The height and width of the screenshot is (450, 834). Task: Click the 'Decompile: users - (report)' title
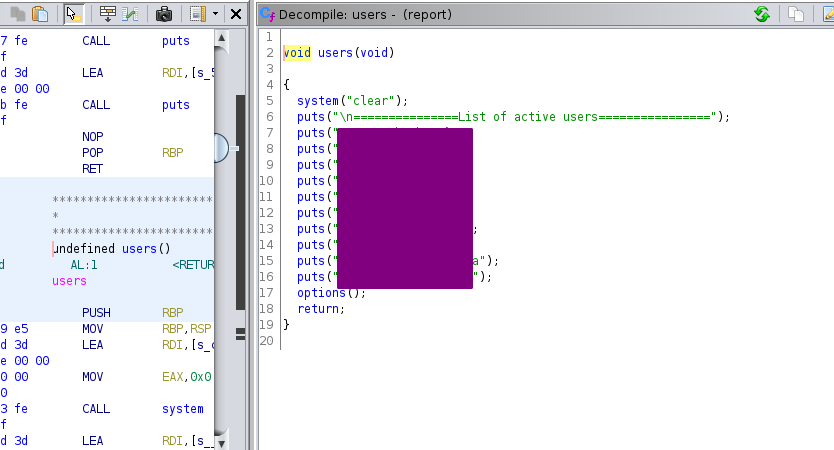pos(365,14)
